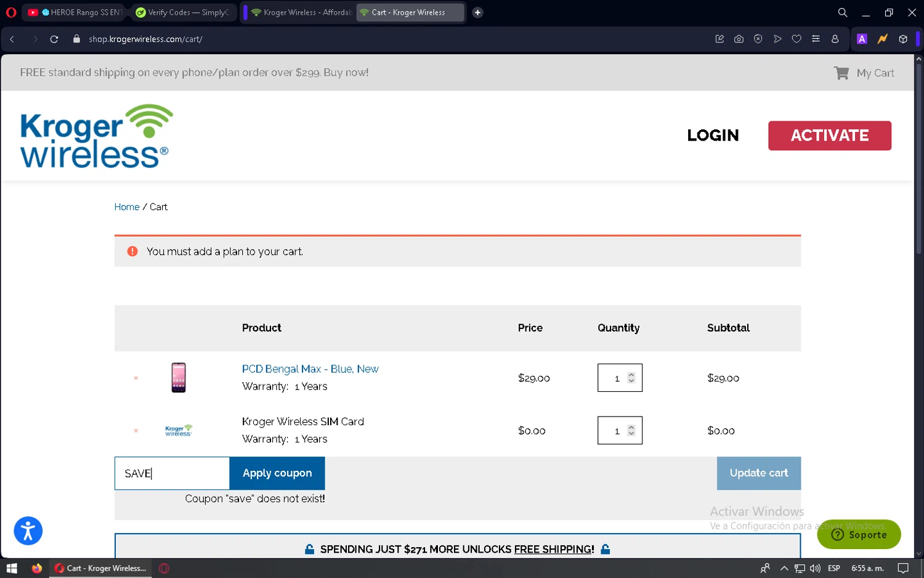Click the Opera GX taskbar icon
Image resolution: width=924 pixels, height=578 pixels.
click(x=164, y=568)
